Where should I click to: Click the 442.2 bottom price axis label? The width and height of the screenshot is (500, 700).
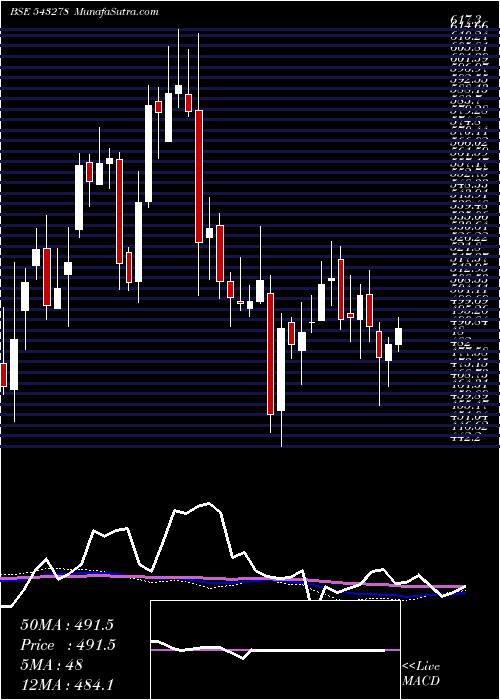coord(467,438)
